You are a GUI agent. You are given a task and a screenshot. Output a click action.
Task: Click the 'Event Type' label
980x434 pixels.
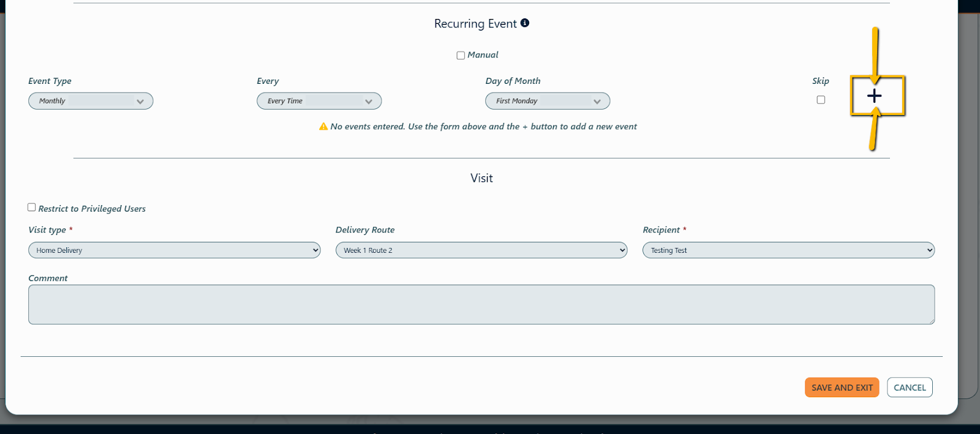(50, 81)
